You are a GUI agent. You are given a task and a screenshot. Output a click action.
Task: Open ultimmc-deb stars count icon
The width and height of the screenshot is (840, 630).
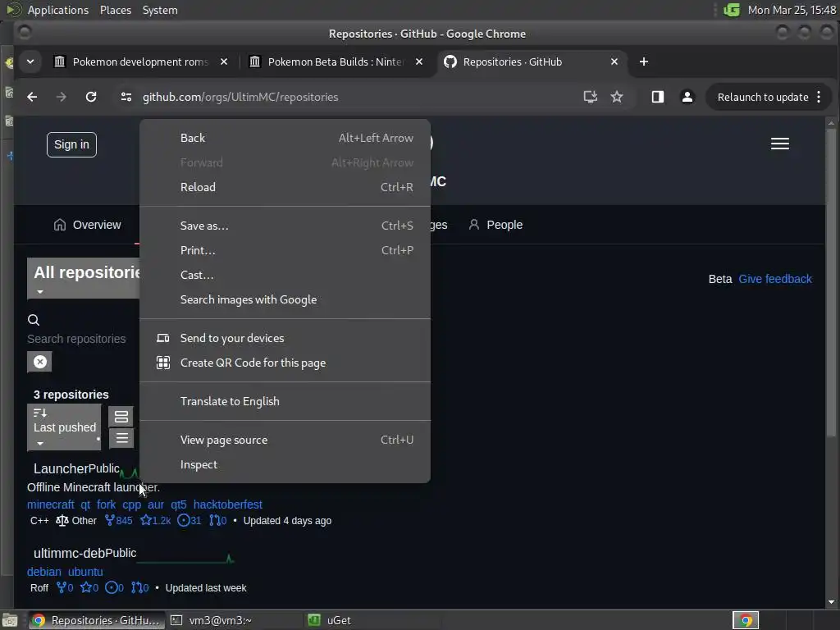(89, 588)
